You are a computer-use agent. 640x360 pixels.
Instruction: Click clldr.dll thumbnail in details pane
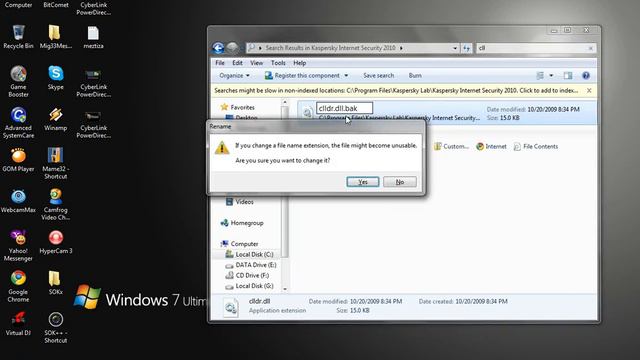point(231,307)
